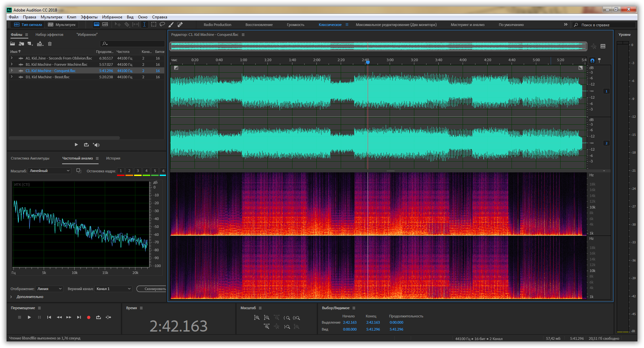Open the Масштаб Линейный dropdown
Image resolution: width=644 pixels, height=348 pixels.
49,171
